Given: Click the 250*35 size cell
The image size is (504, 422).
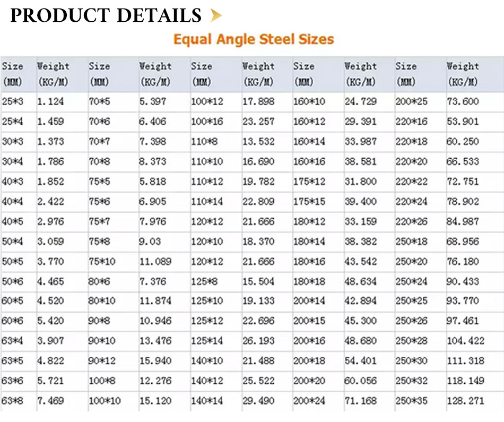Looking at the screenshot, I should (411, 401).
